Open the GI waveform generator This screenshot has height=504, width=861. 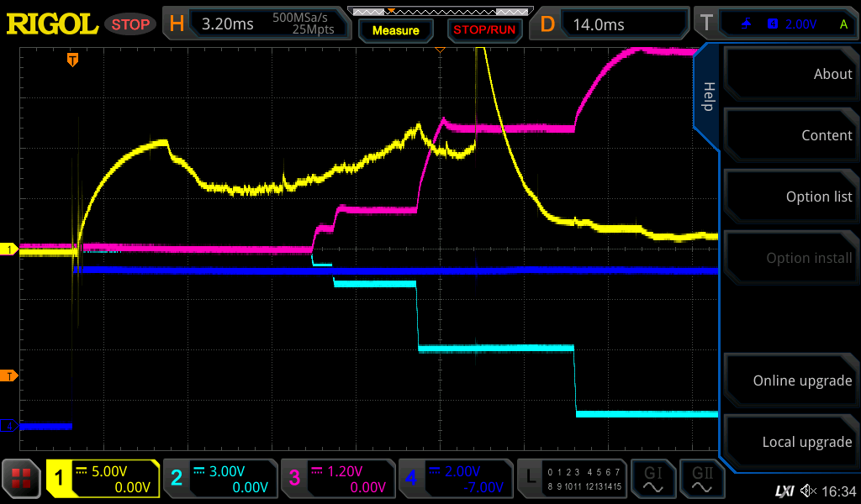[653, 479]
